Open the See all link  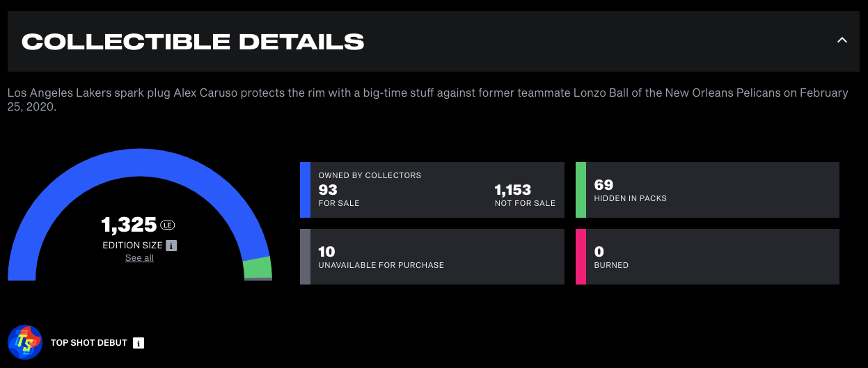coord(139,258)
